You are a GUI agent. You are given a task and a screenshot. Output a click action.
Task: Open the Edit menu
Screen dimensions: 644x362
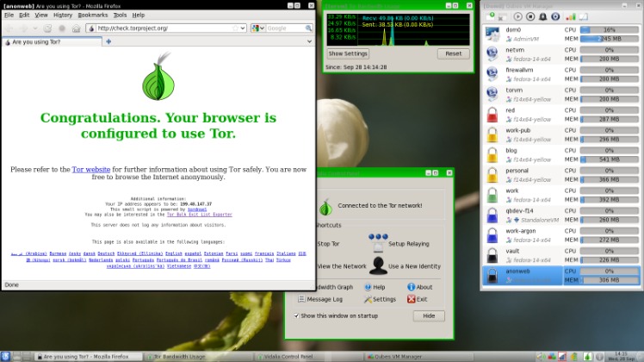pyautogui.click(x=24, y=15)
